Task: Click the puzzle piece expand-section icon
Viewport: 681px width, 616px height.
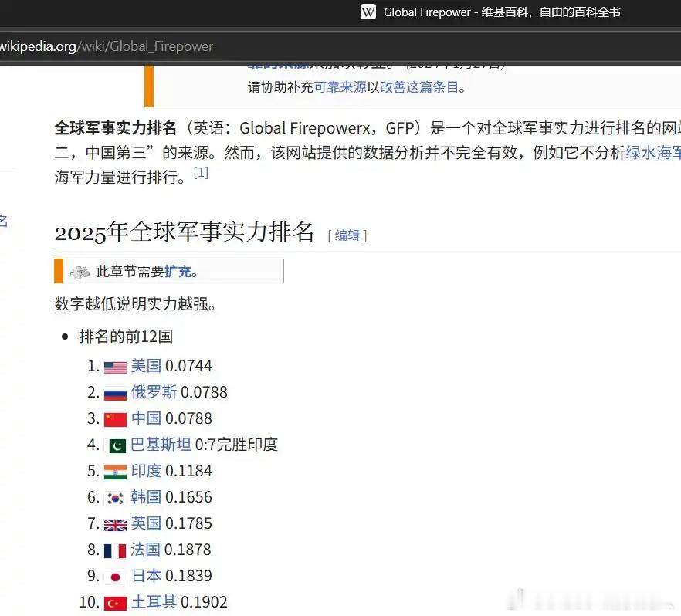Action: coord(80,272)
